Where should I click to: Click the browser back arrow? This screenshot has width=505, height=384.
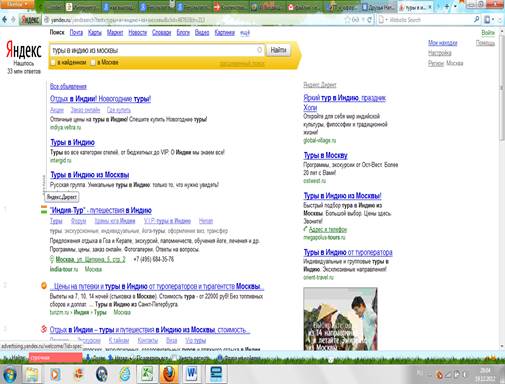(4, 20)
